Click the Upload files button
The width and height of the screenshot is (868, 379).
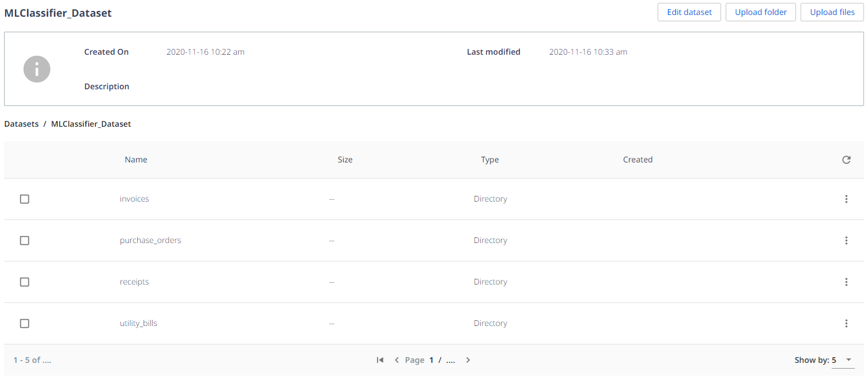point(832,12)
